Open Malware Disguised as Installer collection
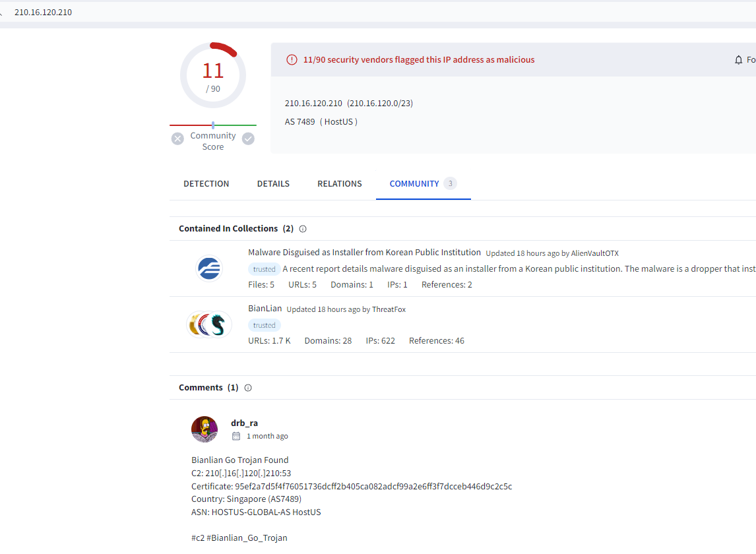The image size is (756, 554). (365, 252)
